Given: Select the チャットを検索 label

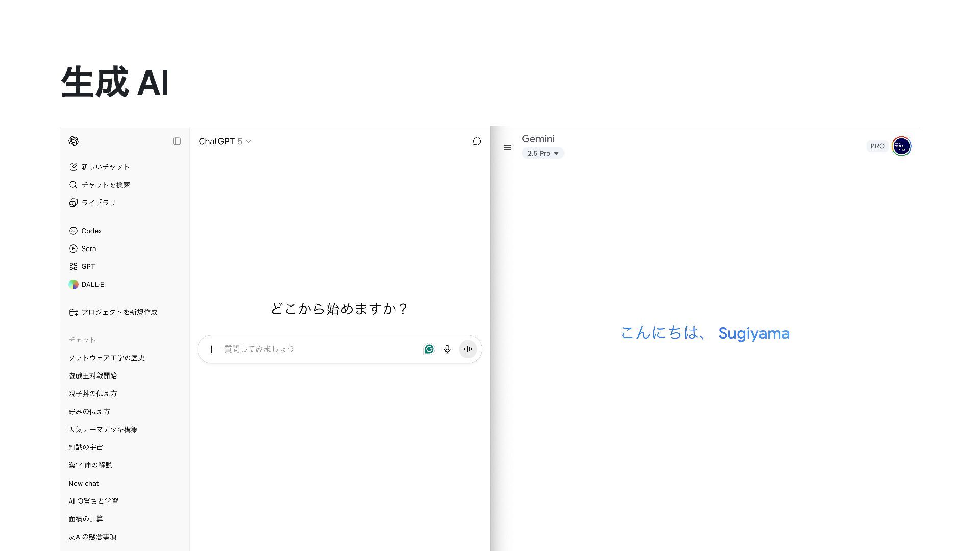Looking at the screenshot, I should [x=106, y=185].
